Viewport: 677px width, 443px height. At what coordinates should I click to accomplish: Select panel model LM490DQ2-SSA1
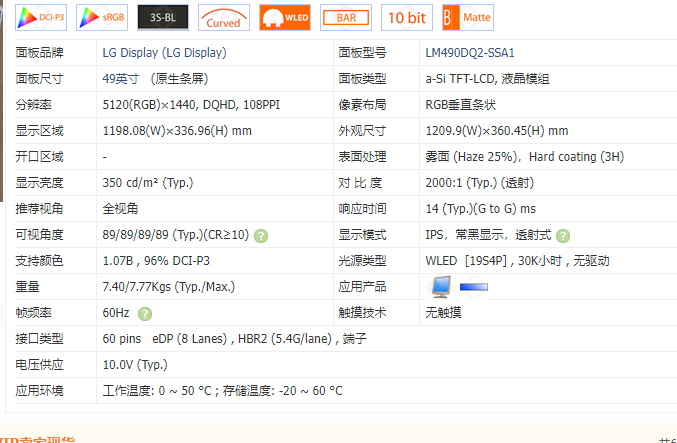coord(470,53)
